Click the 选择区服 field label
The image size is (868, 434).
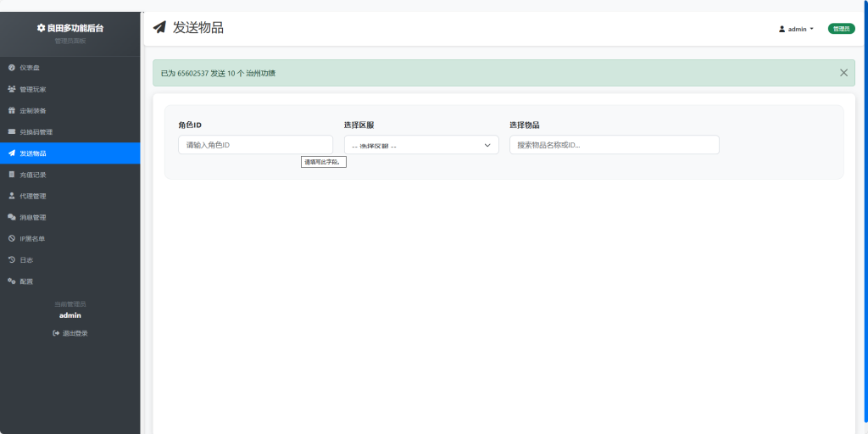click(359, 125)
